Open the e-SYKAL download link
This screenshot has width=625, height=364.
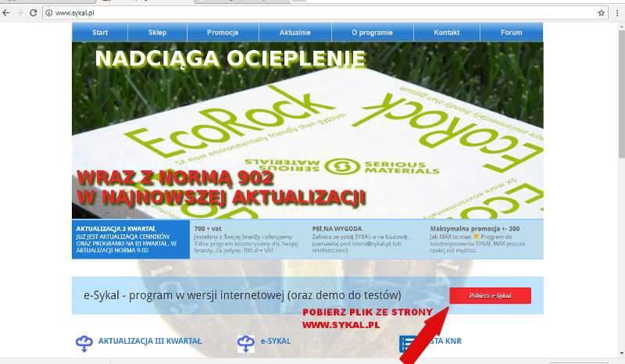276,341
